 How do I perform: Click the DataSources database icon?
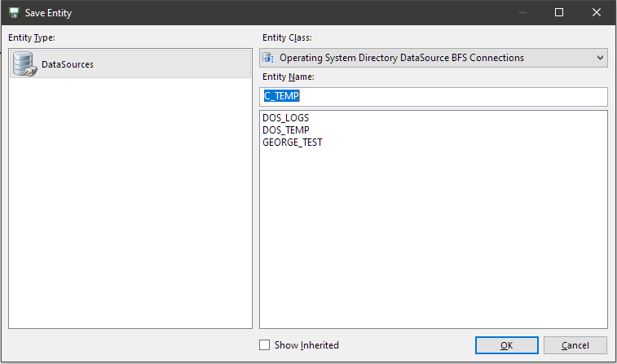tap(24, 64)
